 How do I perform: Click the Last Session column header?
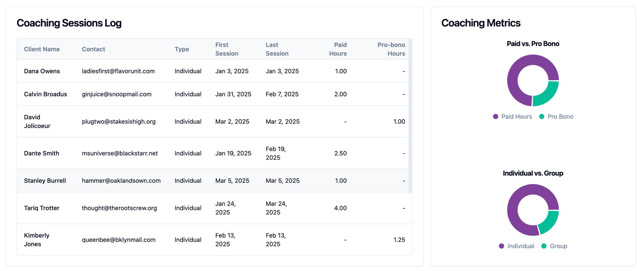point(277,49)
